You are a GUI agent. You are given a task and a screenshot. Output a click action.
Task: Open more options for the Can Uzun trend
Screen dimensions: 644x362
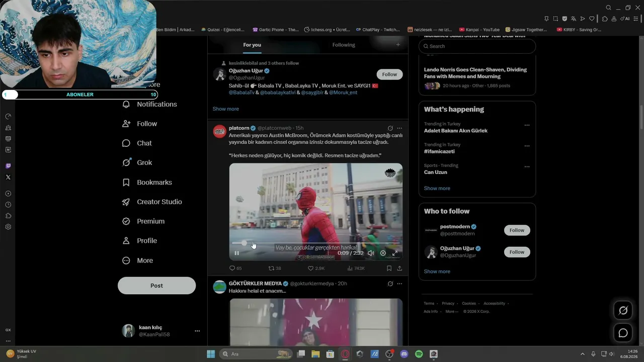(527, 167)
